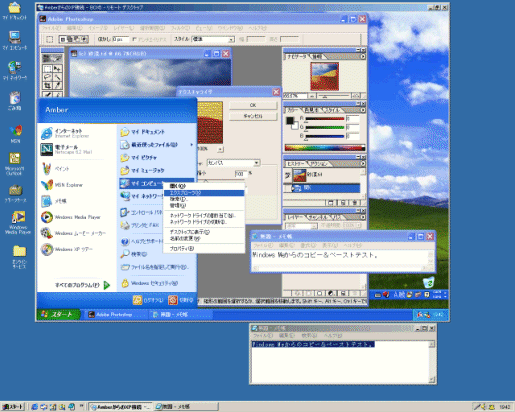
Task: Select the Move tool in Photoshop toolbox
Action: pyautogui.click(x=58, y=69)
